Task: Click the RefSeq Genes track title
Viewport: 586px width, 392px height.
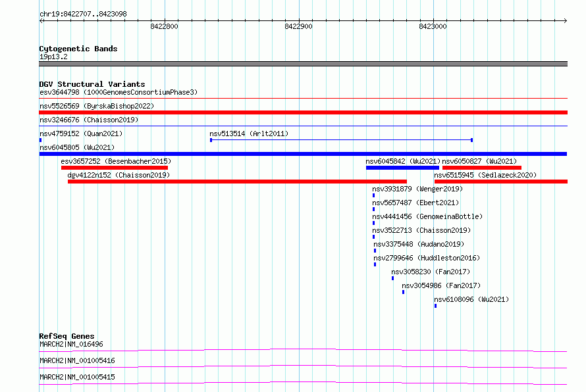Action: tap(67, 336)
